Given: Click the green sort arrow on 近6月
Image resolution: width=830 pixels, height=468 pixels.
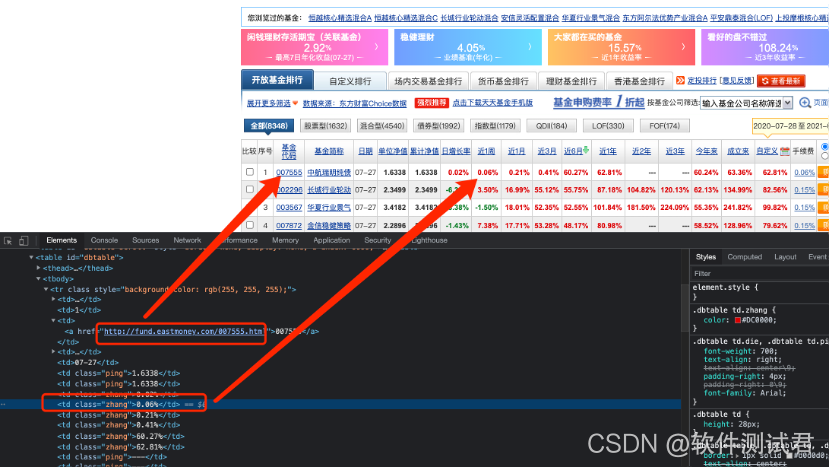Looking at the screenshot, I should coord(586,150).
